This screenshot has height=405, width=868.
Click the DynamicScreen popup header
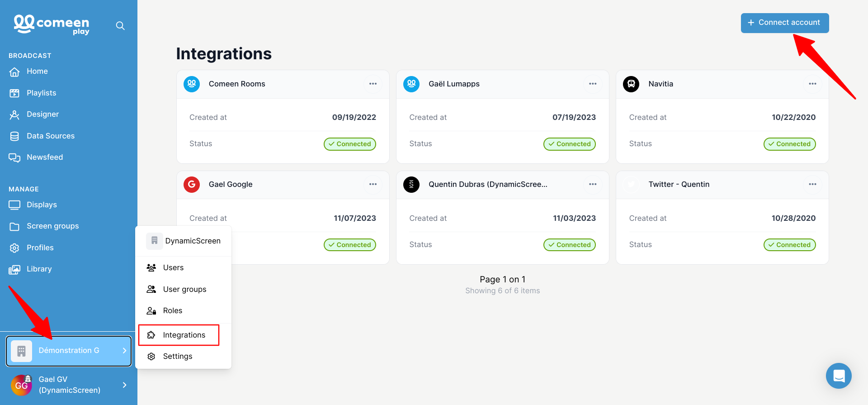tap(184, 241)
